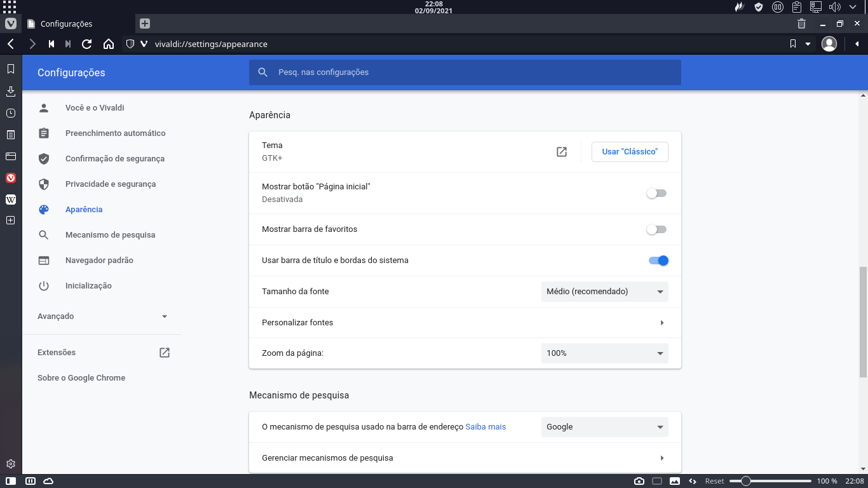Toggle Mostrar botão "Página inicial"
Screen dimensions: 868x488
(x=656, y=193)
